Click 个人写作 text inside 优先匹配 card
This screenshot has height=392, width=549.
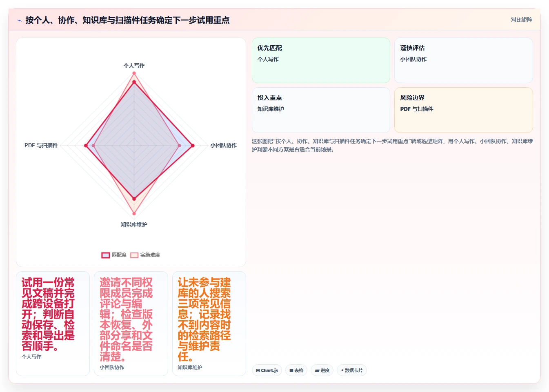point(268,59)
